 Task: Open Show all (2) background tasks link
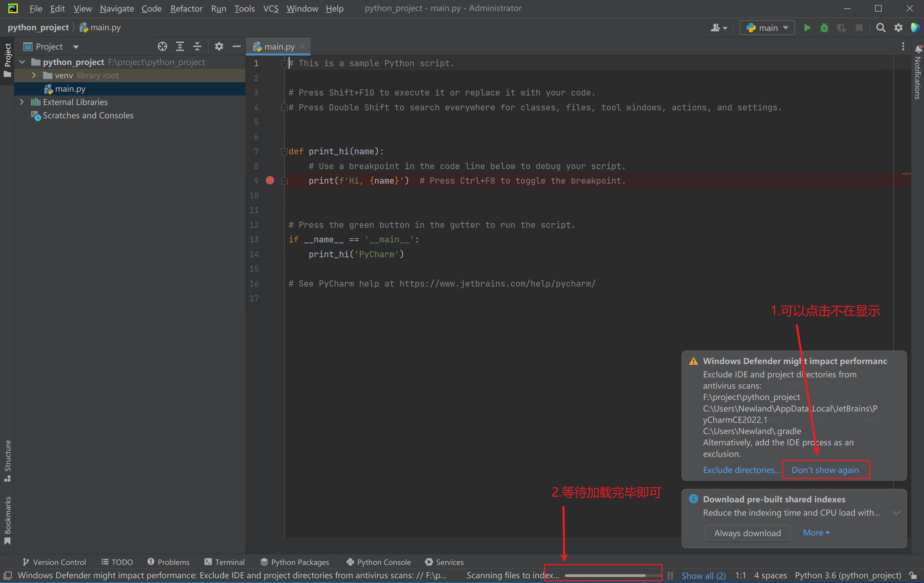[x=703, y=575]
